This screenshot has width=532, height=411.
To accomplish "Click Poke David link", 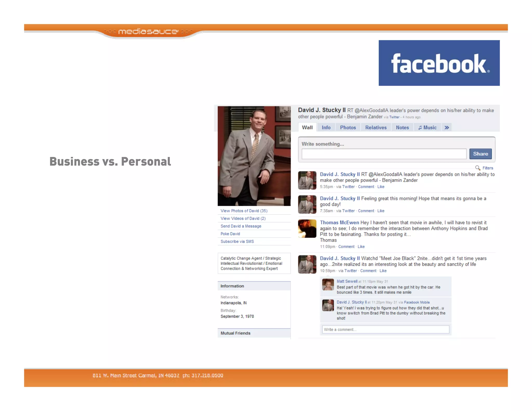I will tap(230, 234).
